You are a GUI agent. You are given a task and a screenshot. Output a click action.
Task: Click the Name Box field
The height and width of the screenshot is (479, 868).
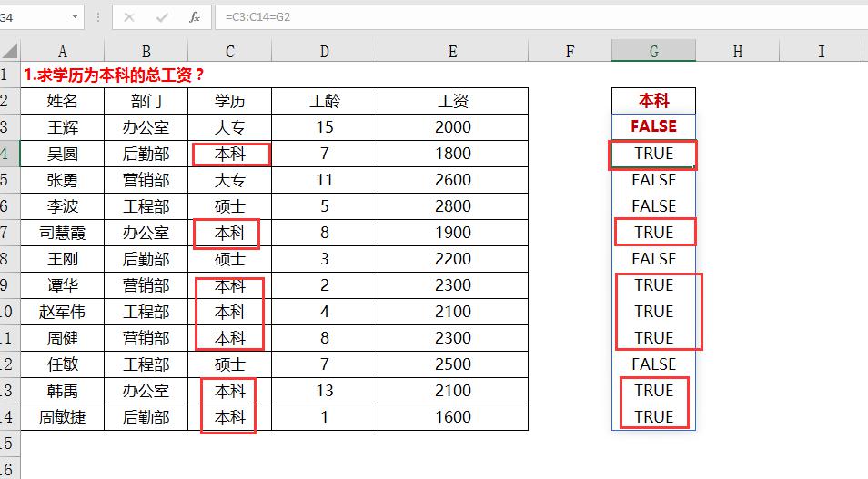pos(34,17)
